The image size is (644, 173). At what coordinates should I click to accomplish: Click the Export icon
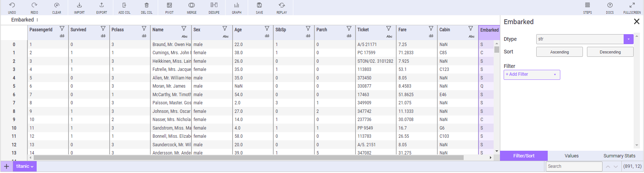(101, 7)
